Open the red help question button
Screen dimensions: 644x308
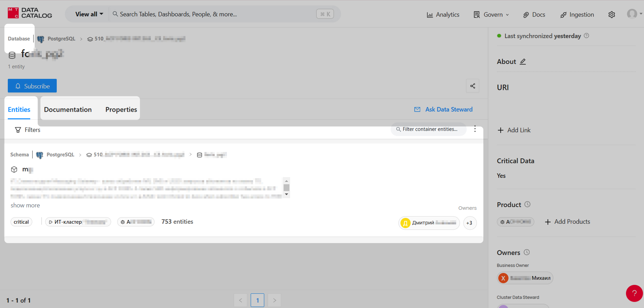coord(634,293)
